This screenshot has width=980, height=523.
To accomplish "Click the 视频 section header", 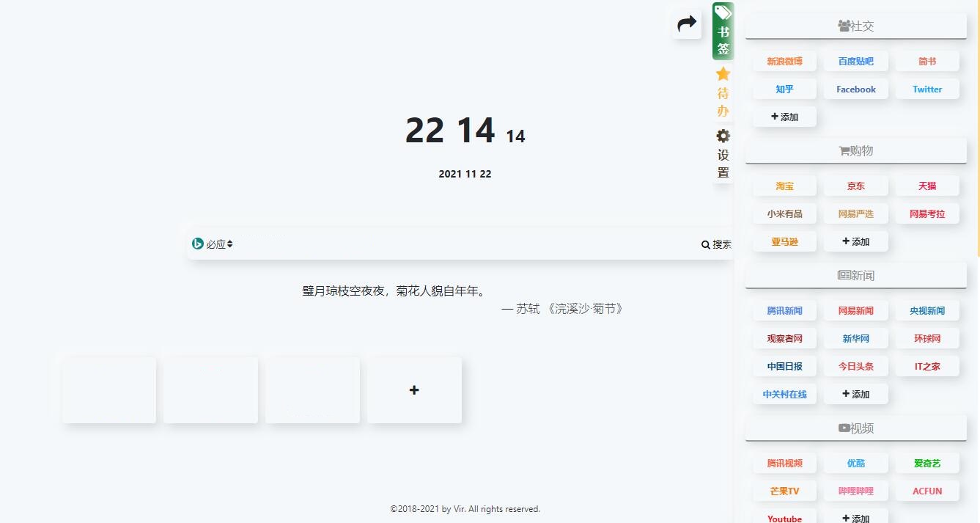I will (x=855, y=428).
